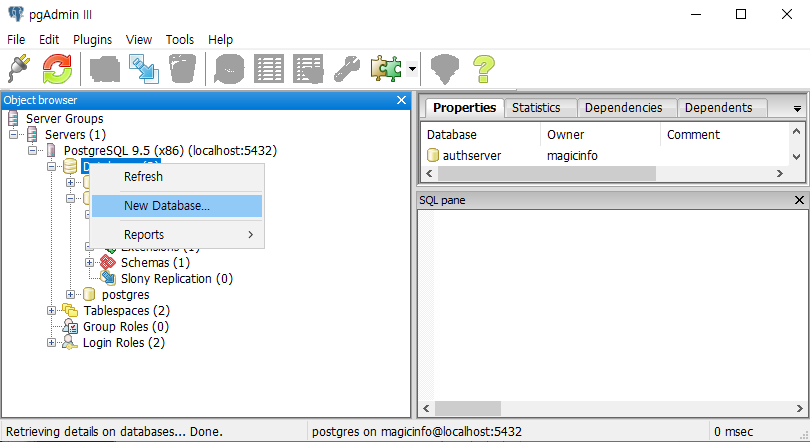Click the Slony Replication icon

tap(108, 278)
